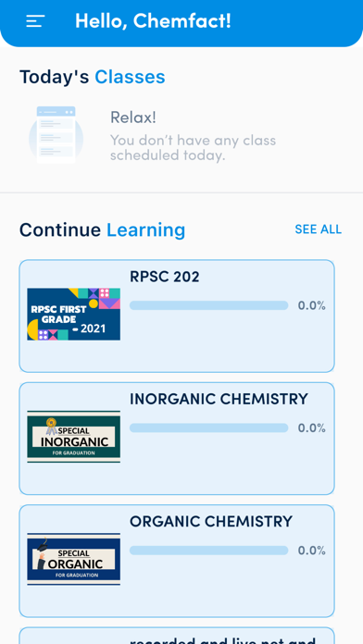Select the RPSC First Grade 2021 thumbnail
The image size is (363, 644).
[x=73, y=315]
